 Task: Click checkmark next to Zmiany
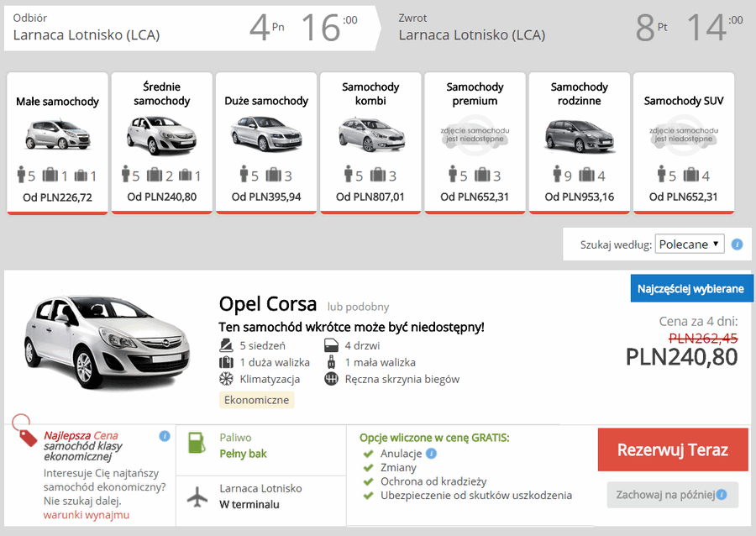(x=369, y=468)
